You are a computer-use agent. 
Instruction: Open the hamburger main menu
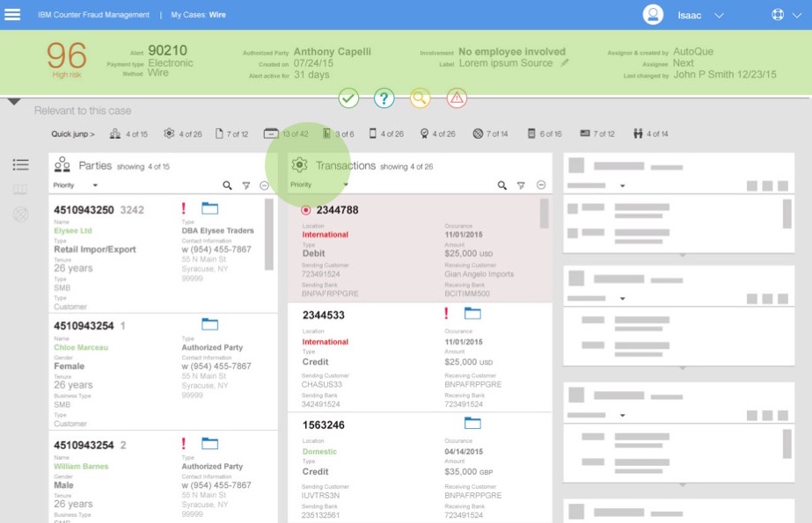(x=12, y=14)
